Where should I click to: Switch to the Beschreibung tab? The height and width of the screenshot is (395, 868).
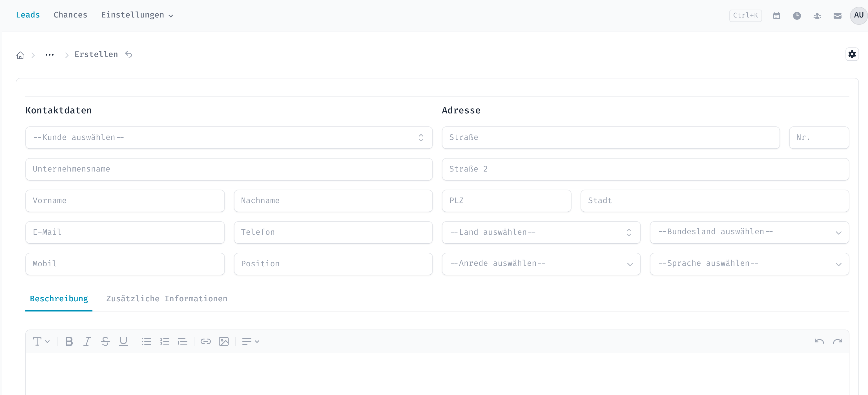[59, 299]
